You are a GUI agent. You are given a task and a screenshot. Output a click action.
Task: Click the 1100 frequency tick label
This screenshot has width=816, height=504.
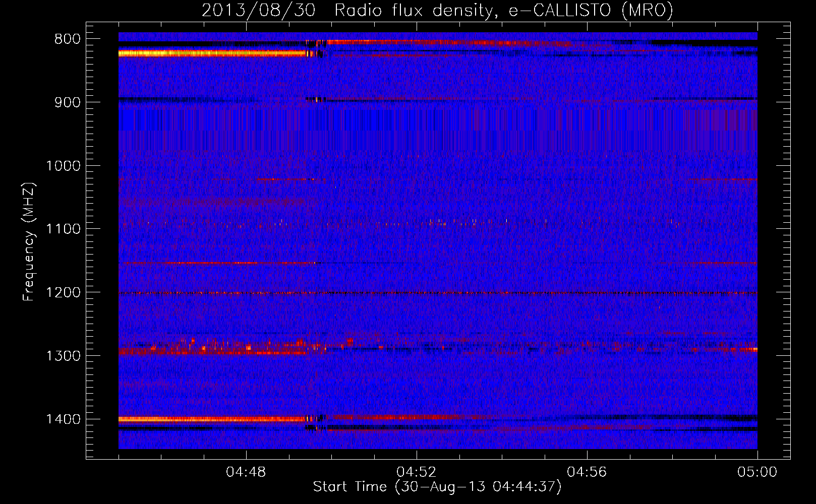[x=63, y=229]
